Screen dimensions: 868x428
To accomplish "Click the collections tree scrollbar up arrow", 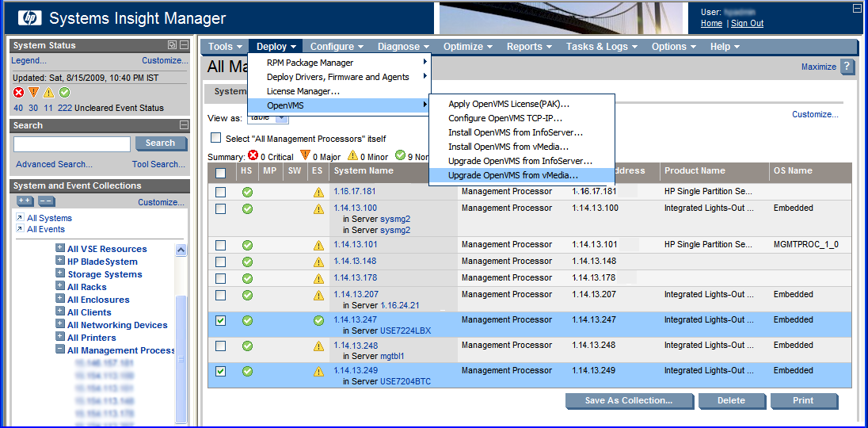I will click(x=181, y=250).
